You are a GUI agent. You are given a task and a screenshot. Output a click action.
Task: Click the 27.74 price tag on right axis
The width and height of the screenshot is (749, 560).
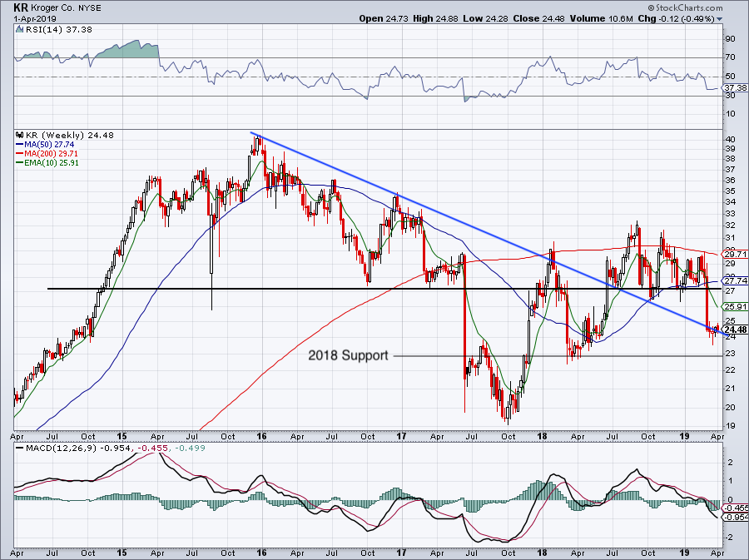[736, 280]
